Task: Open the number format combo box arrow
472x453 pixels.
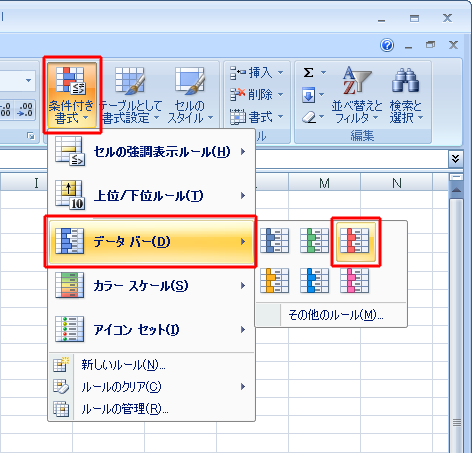Action: click(28, 80)
